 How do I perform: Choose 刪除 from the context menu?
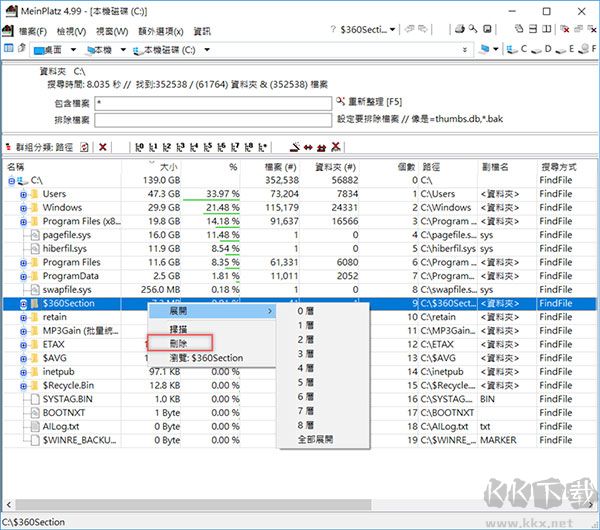(x=181, y=343)
